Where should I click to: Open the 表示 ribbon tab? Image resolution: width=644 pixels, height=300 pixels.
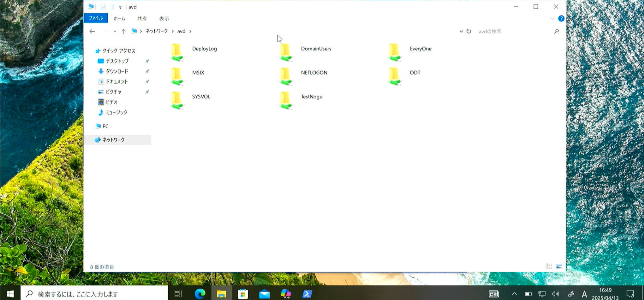(164, 19)
